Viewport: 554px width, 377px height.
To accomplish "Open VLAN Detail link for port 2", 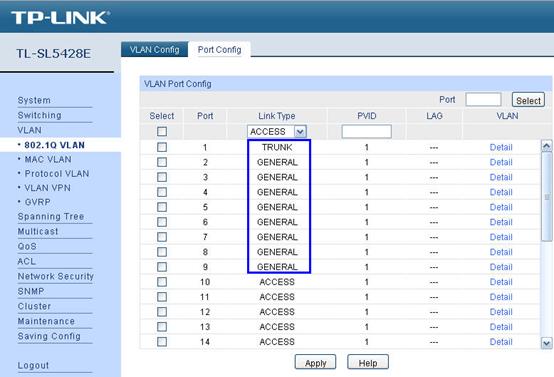I will coord(501,162).
